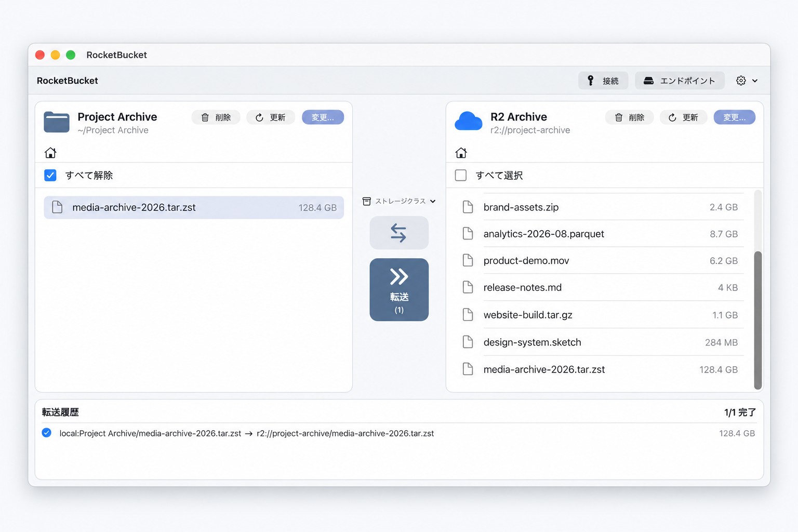The width and height of the screenshot is (798, 532).
Task: Select local media-archive-2026.tar.zst row
Action: click(x=194, y=207)
